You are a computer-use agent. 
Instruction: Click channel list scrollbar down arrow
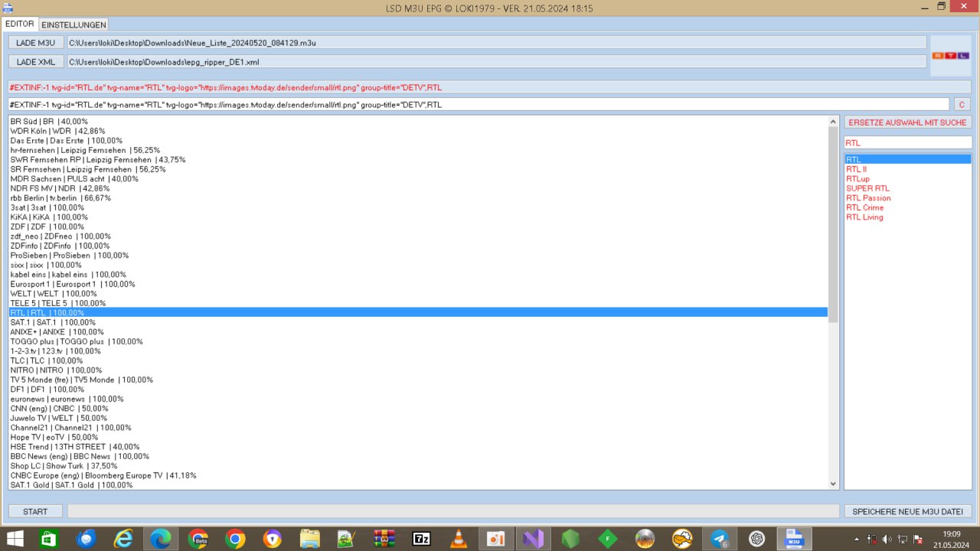834,484
